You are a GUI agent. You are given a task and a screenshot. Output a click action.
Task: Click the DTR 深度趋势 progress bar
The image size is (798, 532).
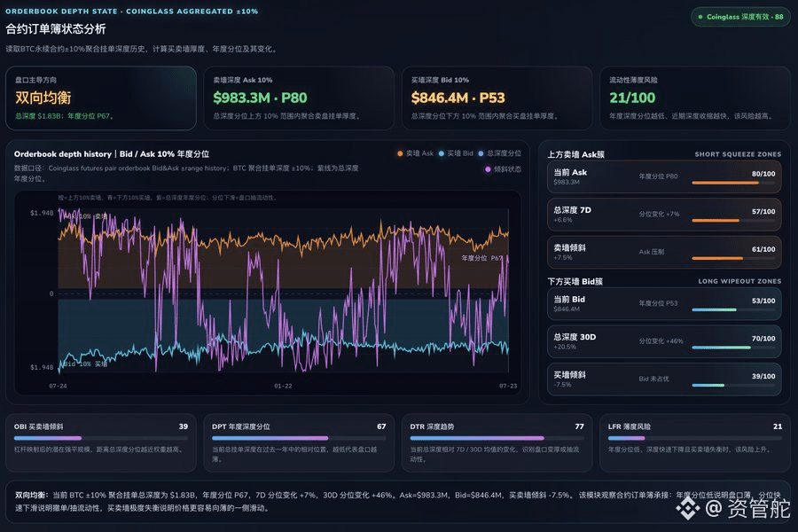pos(497,438)
